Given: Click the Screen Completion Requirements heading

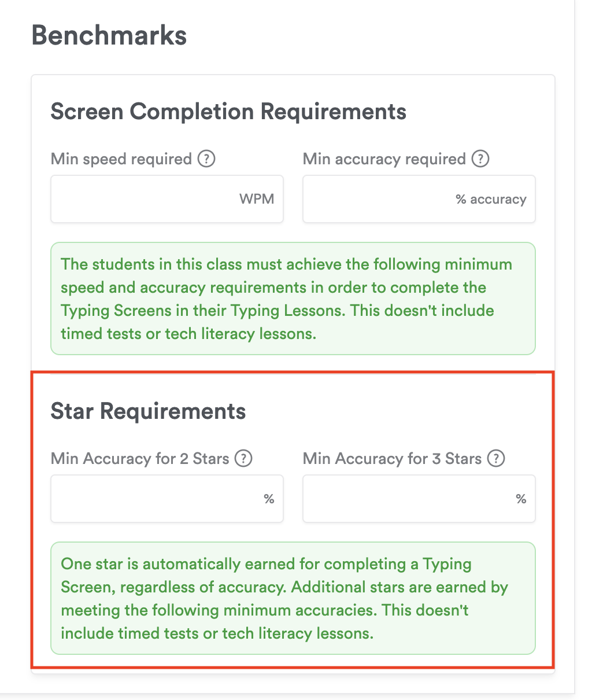Looking at the screenshot, I should click(x=228, y=111).
